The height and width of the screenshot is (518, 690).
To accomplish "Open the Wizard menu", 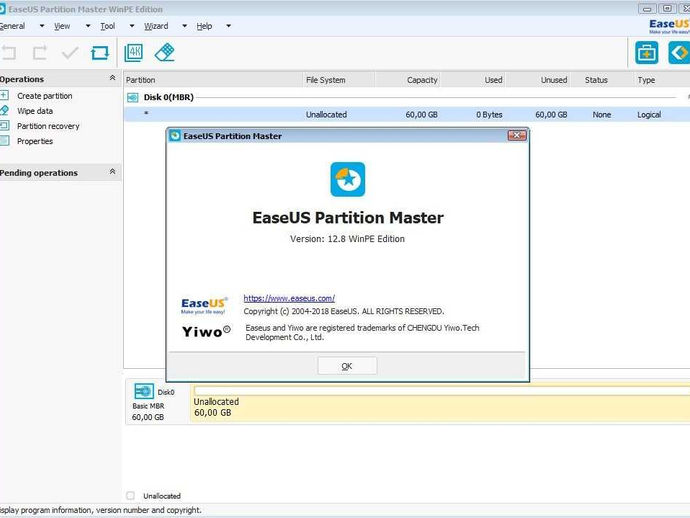I will tap(156, 26).
